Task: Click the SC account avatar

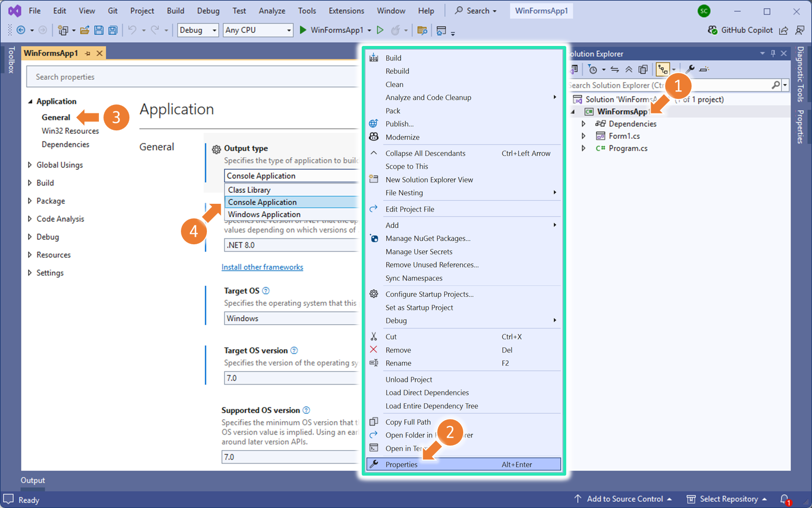Action: (704, 10)
